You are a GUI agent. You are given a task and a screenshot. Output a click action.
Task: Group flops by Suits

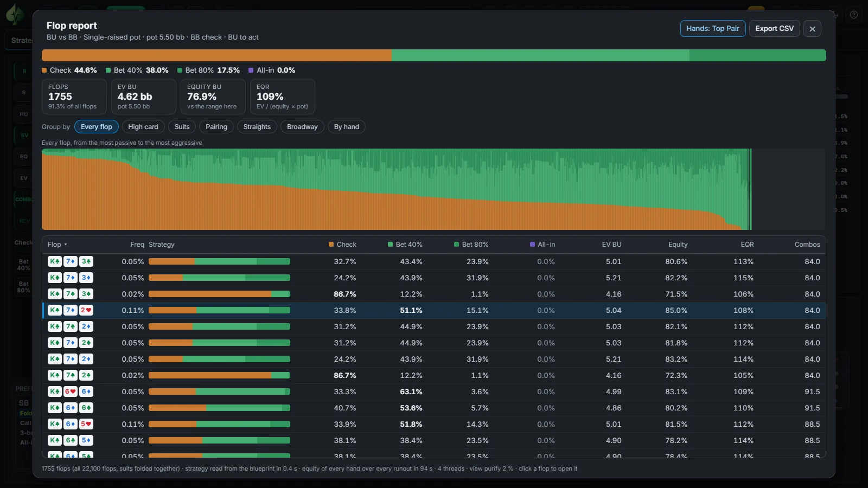pyautogui.click(x=182, y=127)
